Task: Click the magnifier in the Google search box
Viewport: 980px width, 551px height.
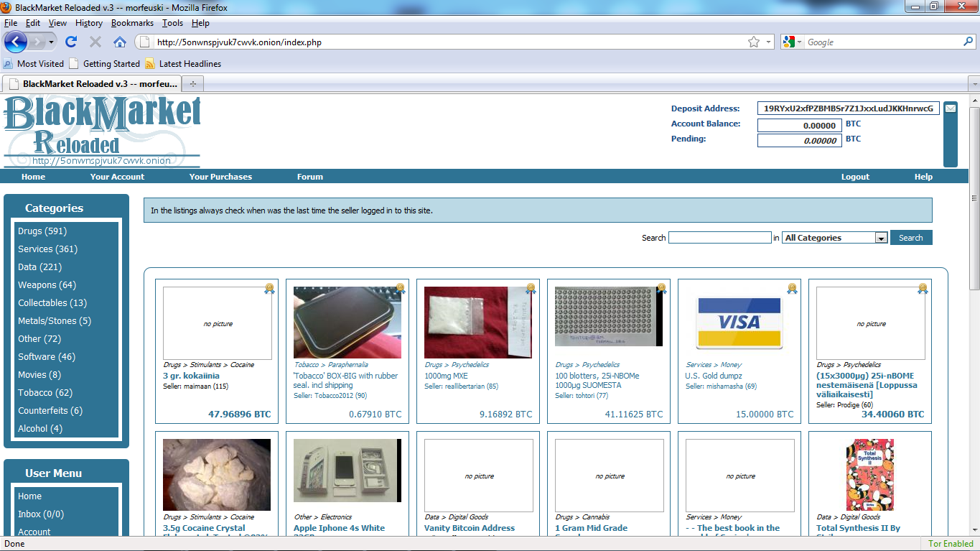Action: click(x=968, y=42)
